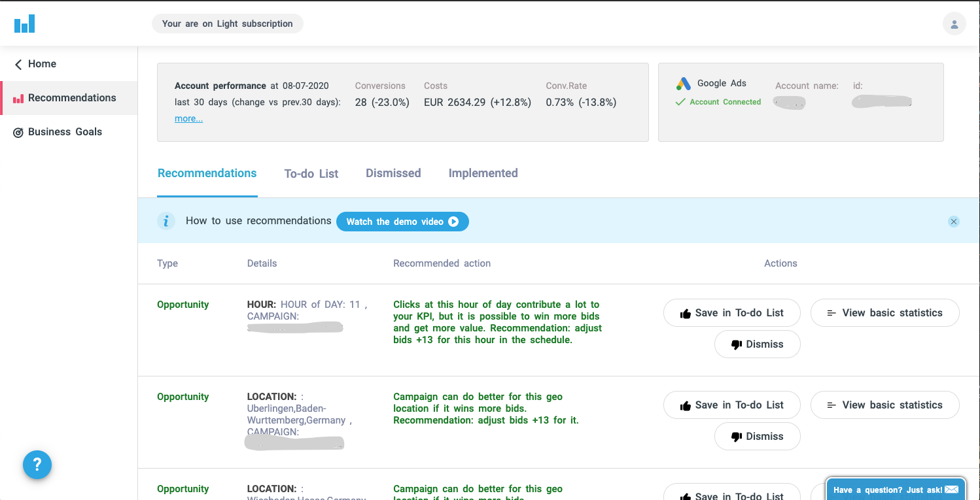Save HOUR recommendation in To-do List
Image resolution: width=980 pixels, height=500 pixels.
coord(732,313)
